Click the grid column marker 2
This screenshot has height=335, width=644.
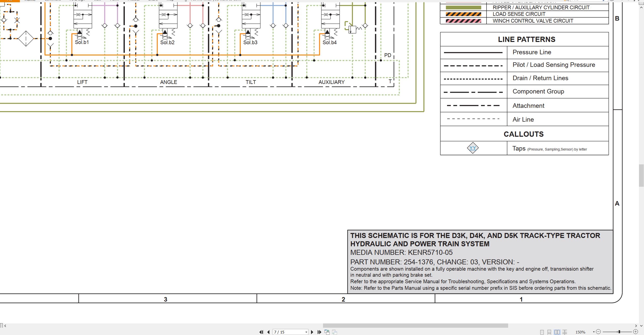coord(343,299)
